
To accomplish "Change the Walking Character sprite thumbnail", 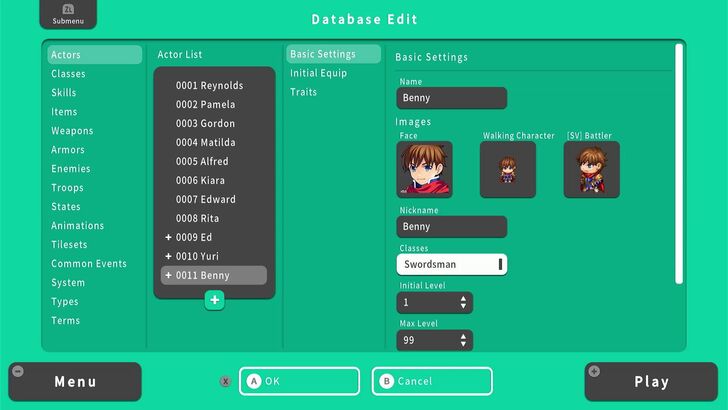I will click(x=508, y=169).
